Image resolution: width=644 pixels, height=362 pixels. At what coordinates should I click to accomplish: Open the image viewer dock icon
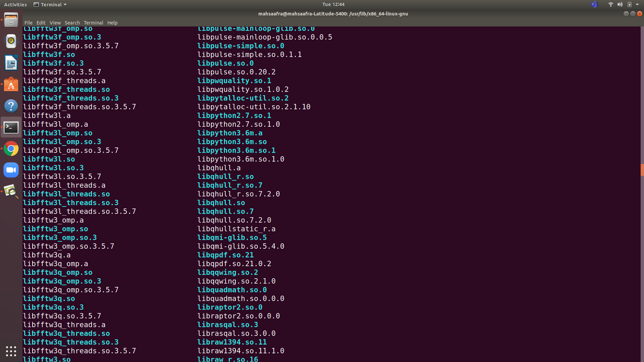point(11,192)
